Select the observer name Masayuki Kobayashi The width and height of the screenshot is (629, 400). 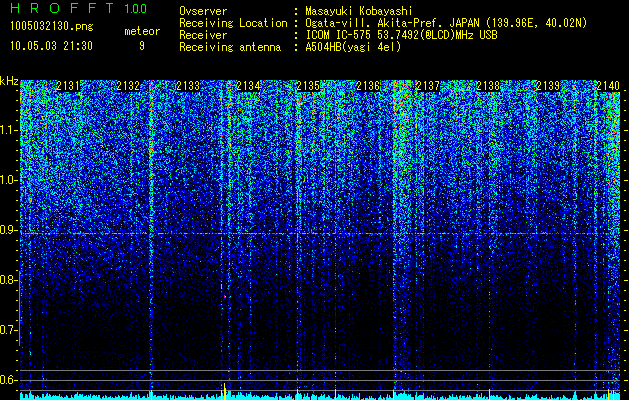click(x=359, y=12)
